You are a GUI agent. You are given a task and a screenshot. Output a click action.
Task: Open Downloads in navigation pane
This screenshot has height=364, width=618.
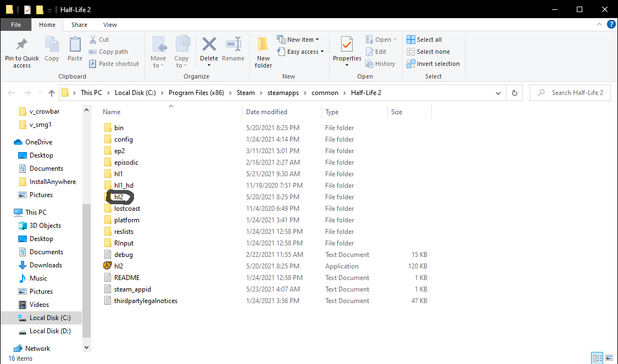[x=46, y=265]
